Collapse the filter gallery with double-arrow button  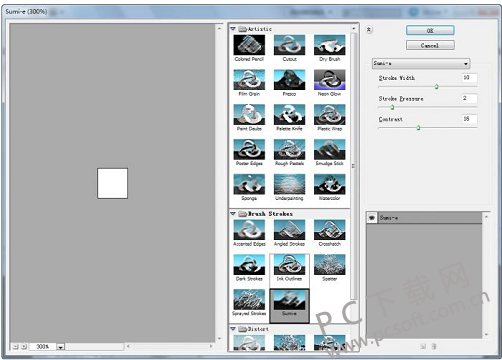(369, 30)
